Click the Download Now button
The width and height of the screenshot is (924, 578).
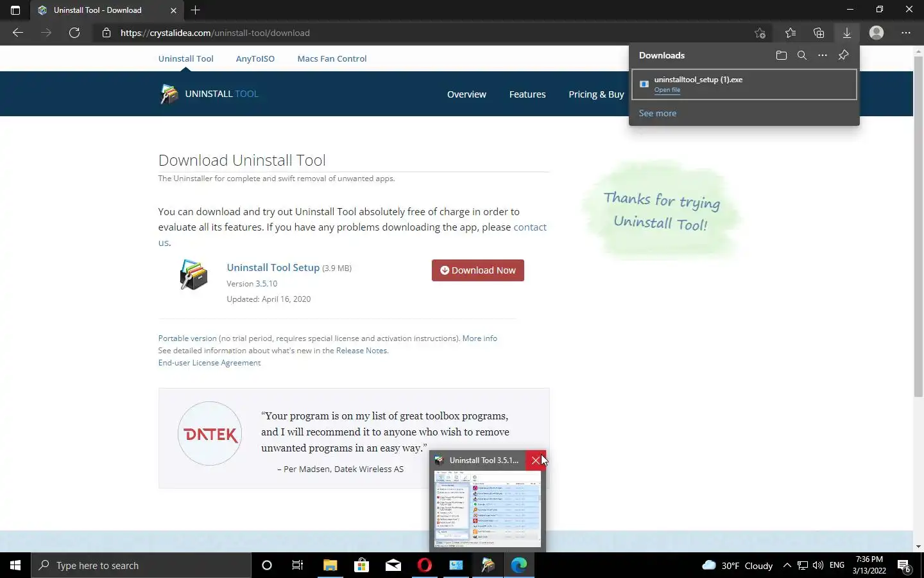tap(478, 270)
